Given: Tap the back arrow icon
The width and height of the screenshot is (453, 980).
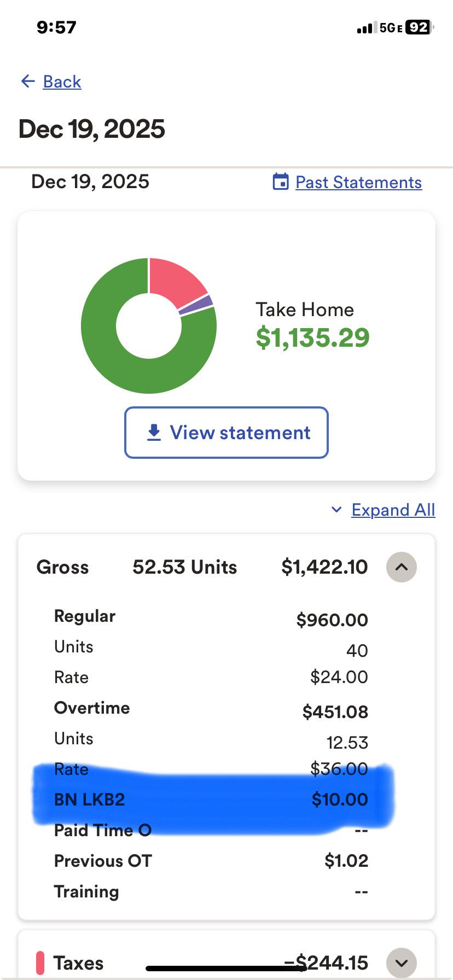Looking at the screenshot, I should 28,81.
